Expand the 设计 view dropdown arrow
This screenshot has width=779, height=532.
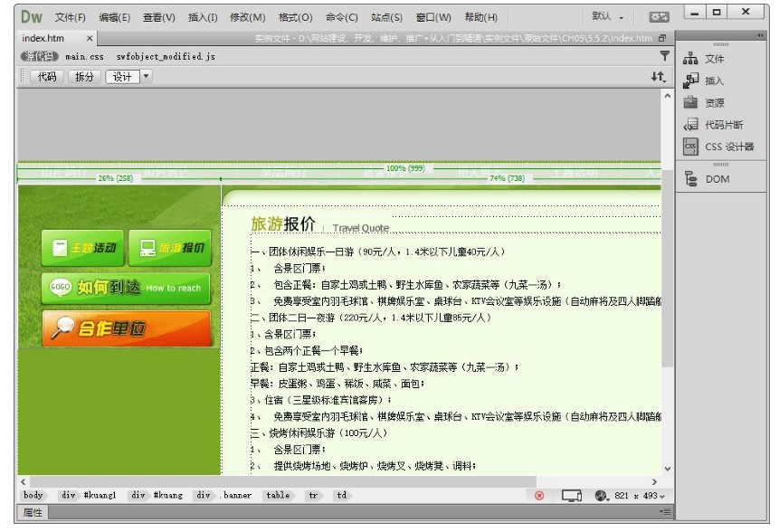147,77
